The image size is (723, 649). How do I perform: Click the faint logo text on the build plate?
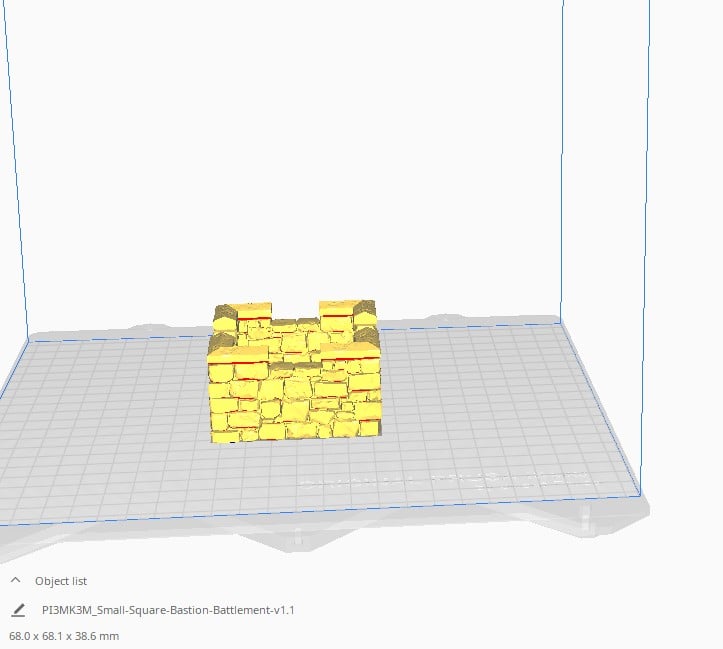[x=445, y=480]
